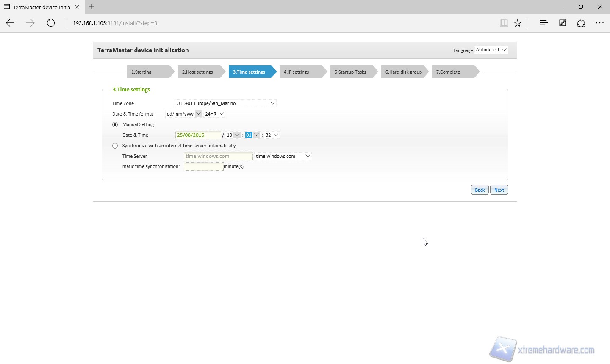This screenshot has width=610, height=364.
Task: Click the Favorites star icon
Action: tap(518, 23)
